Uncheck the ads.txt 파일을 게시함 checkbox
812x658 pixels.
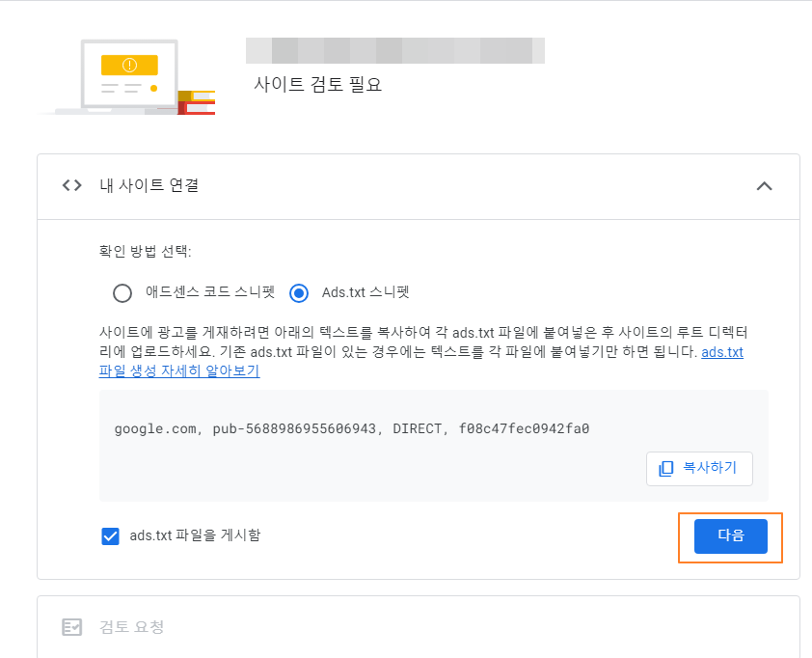pos(110,536)
